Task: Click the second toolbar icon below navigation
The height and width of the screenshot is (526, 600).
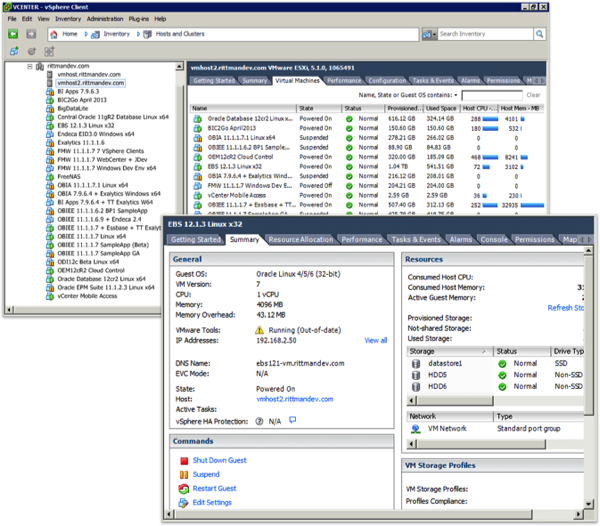Action: pyautogui.click(x=32, y=51)
